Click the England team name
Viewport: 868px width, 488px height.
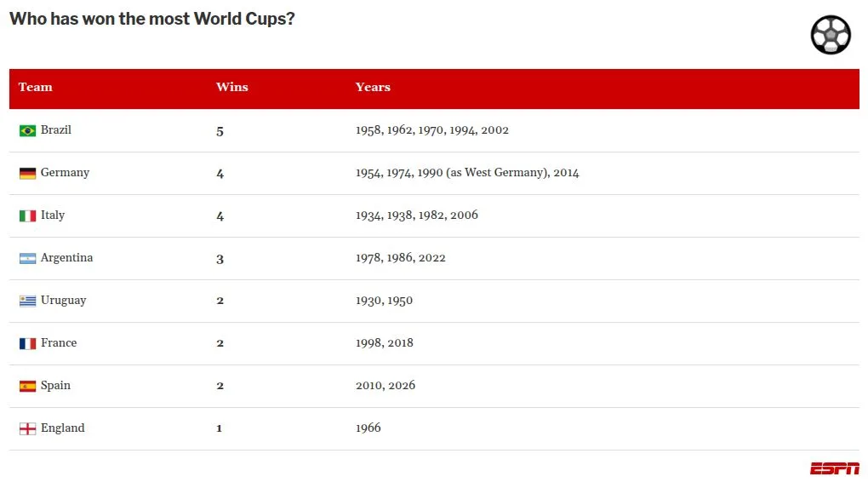click(63, 428)
